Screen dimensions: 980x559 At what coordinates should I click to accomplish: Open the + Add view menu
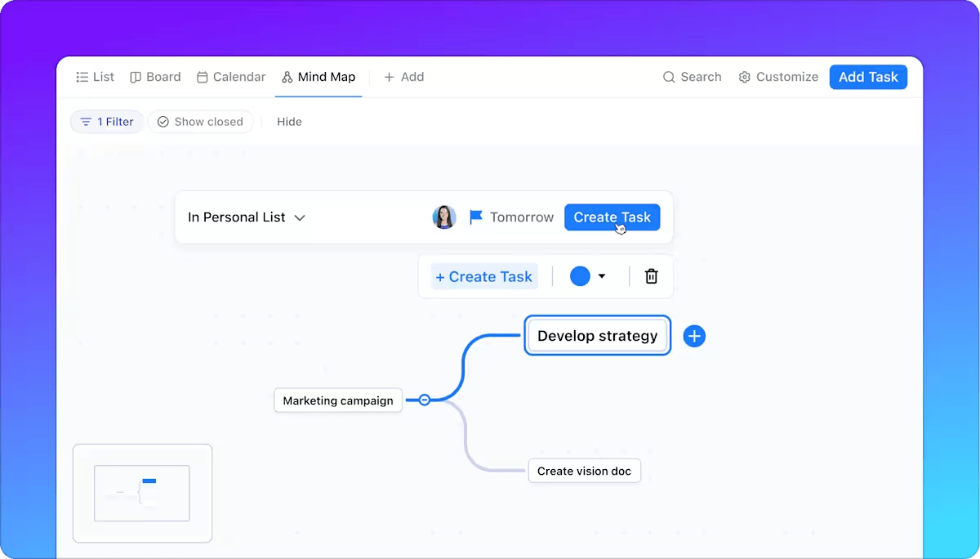tap(403, 76)
